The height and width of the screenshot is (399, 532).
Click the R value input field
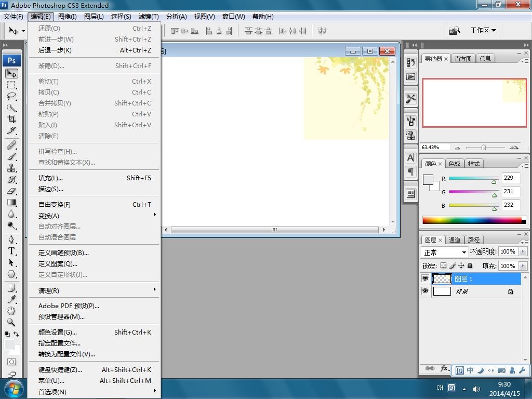click(x=511, y=178)
